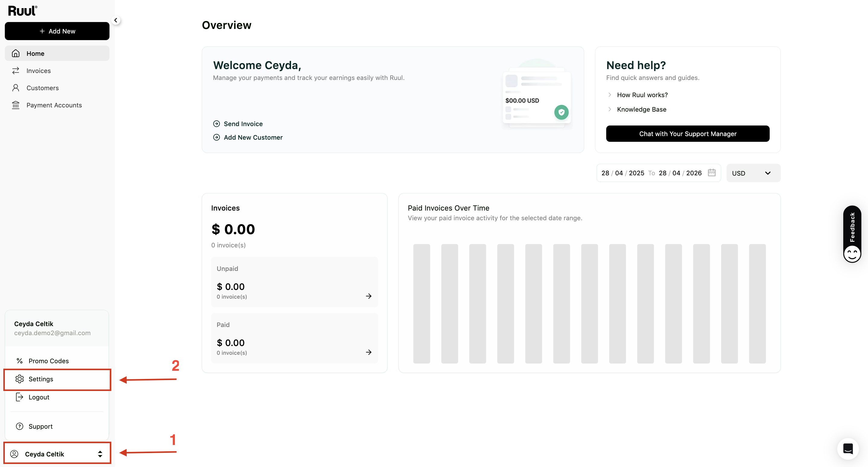Click the $00.00 USD illustration card
868x467 pixels.
(537, 97)
